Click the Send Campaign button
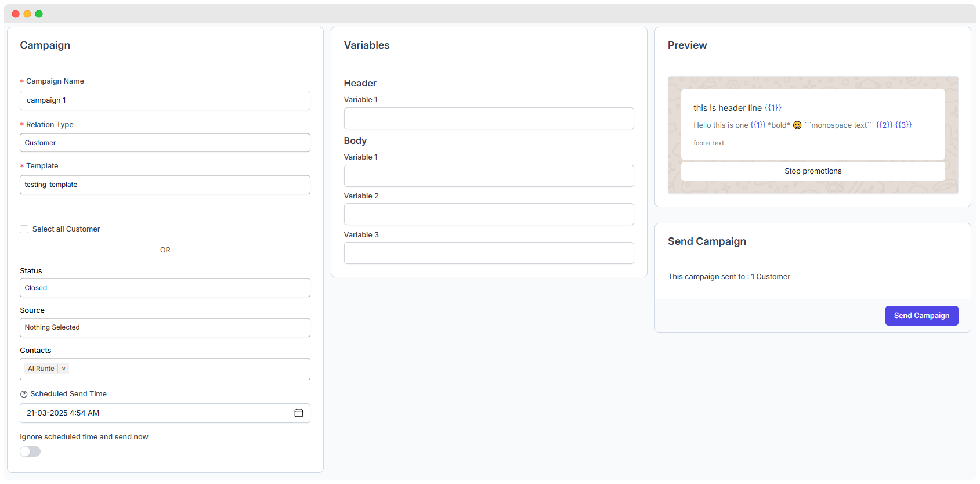The image size is (980, 484). point(921,316)
